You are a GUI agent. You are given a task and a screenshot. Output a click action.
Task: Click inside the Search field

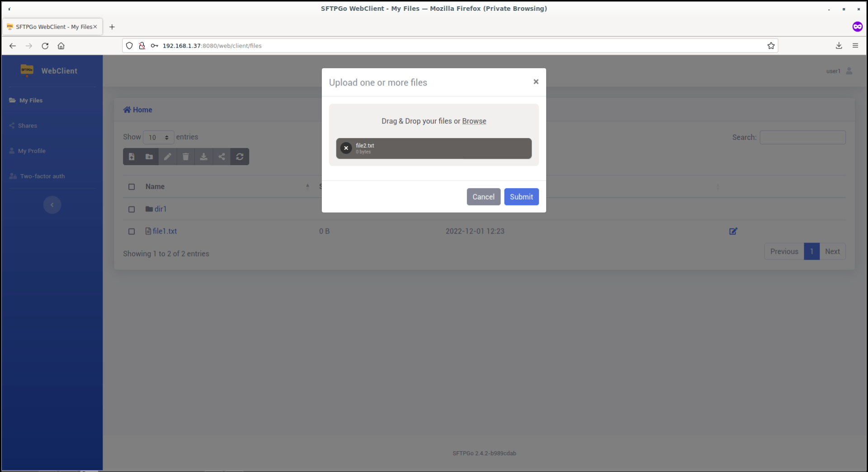802,137
